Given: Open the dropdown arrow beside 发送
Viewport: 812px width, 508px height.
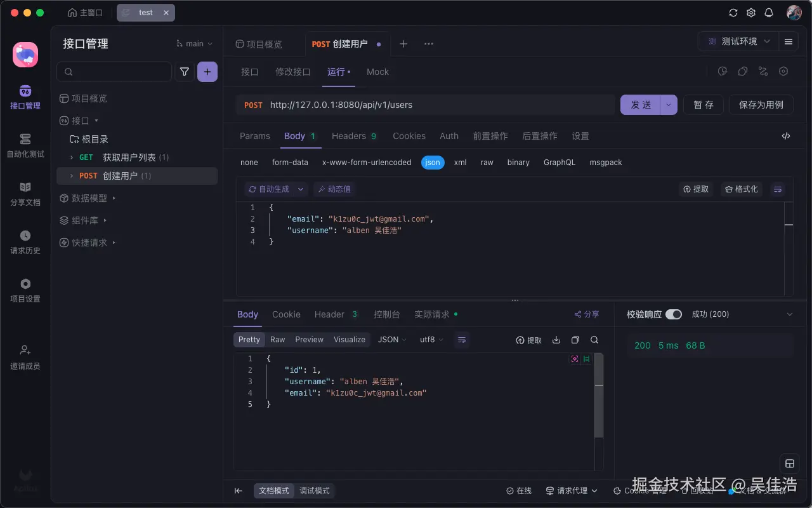Looking at the screenshot, I should [669, 105].
